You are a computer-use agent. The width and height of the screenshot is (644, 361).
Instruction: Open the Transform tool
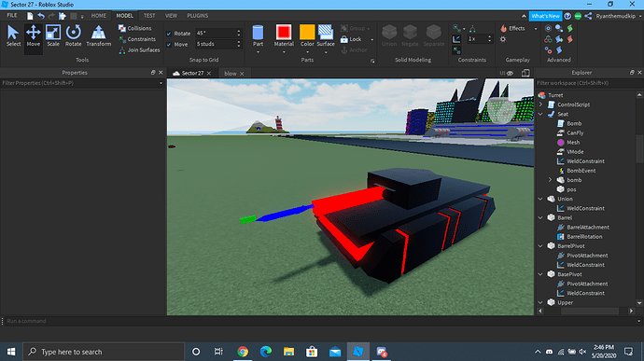[99, 35]
